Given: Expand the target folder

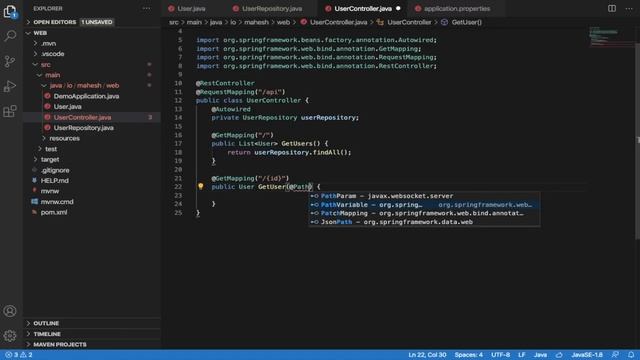Looking at the screenshot, I should coord(50,160).
